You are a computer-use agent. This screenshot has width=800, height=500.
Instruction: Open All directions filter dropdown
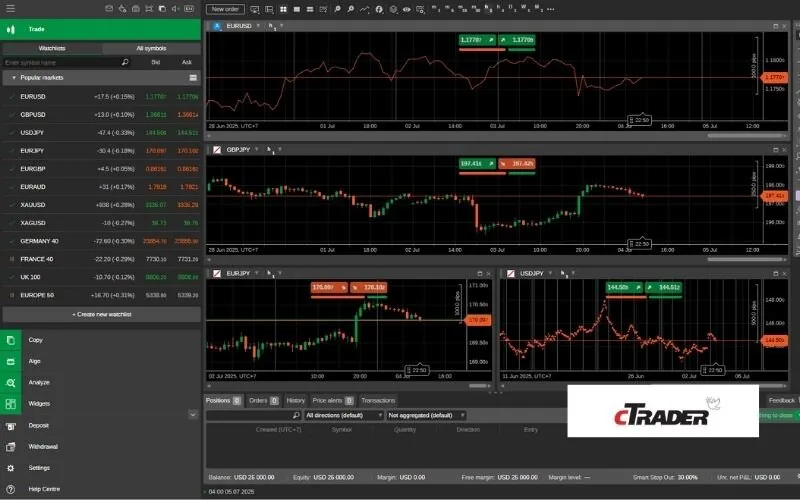point(343,415)
